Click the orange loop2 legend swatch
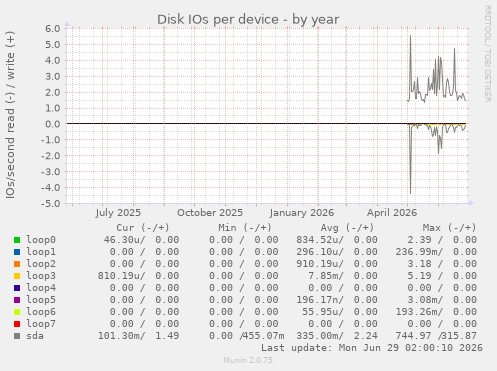The width and height of the screenshot is (497, 371). point(17,264)
